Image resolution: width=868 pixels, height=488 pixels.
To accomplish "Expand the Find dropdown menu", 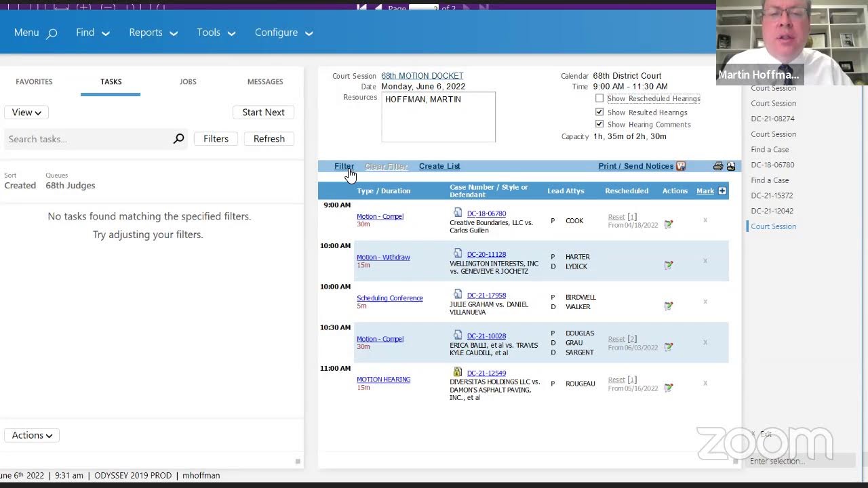I will point(93,33).
